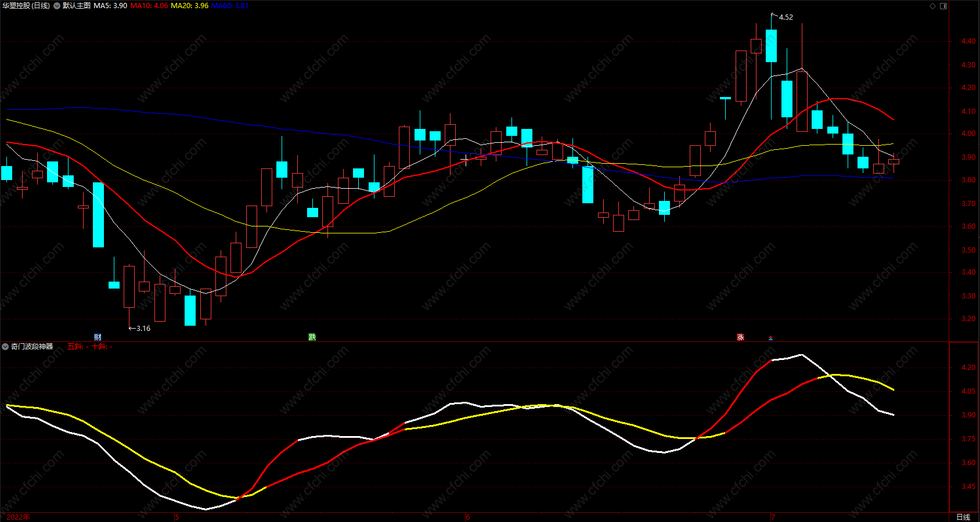This screenshot has height=522, width=980.
Task: Click the small triangle marker beside 涨
Action: 770,338
